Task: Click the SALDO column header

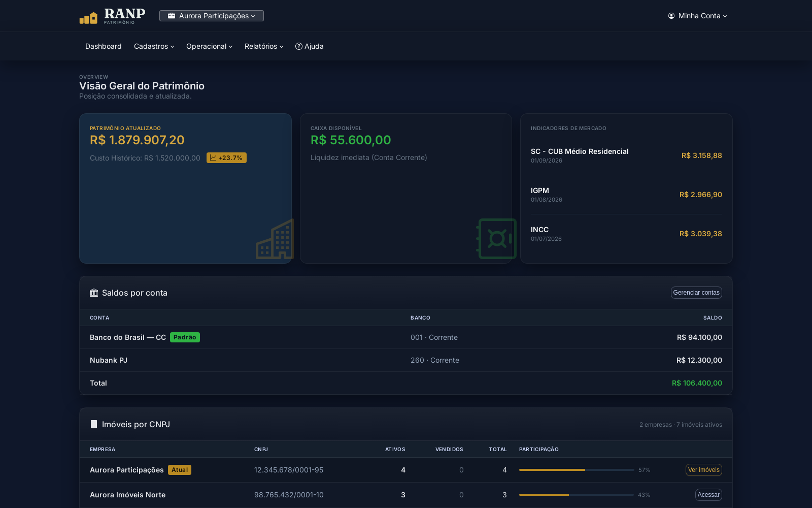Action: (713, 317)
